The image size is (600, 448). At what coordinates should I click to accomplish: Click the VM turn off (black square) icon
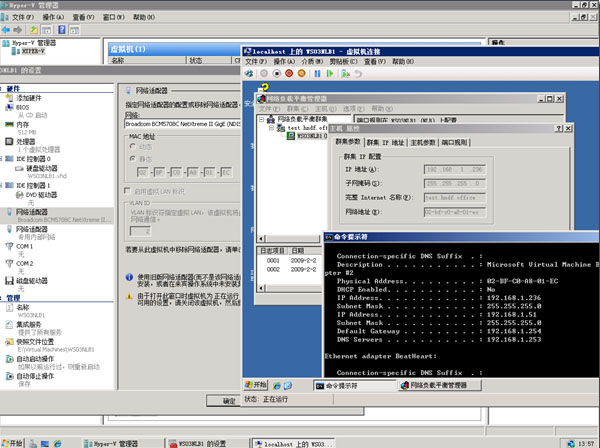(x=277, y=73)
